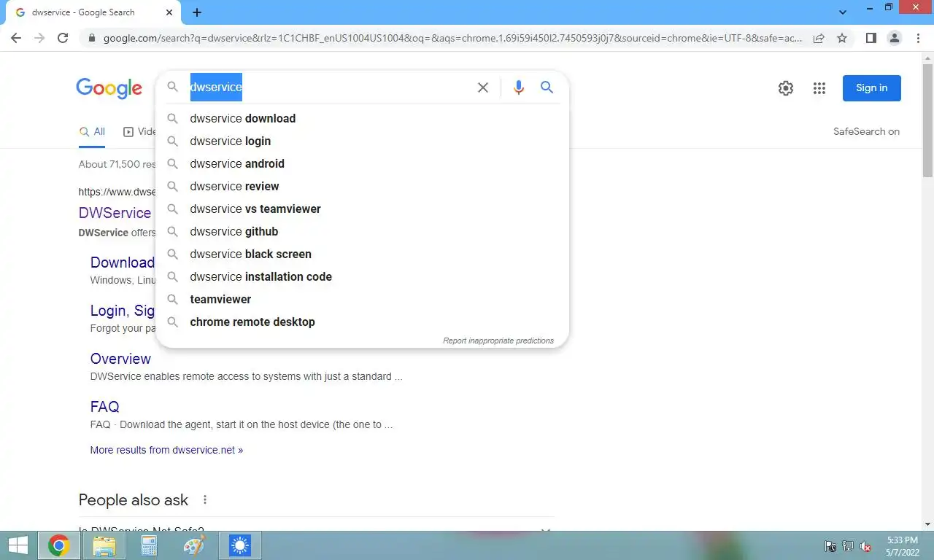The image size is (934, 560).
Task: Click in the search input field
Action: (x=328, y=87)
